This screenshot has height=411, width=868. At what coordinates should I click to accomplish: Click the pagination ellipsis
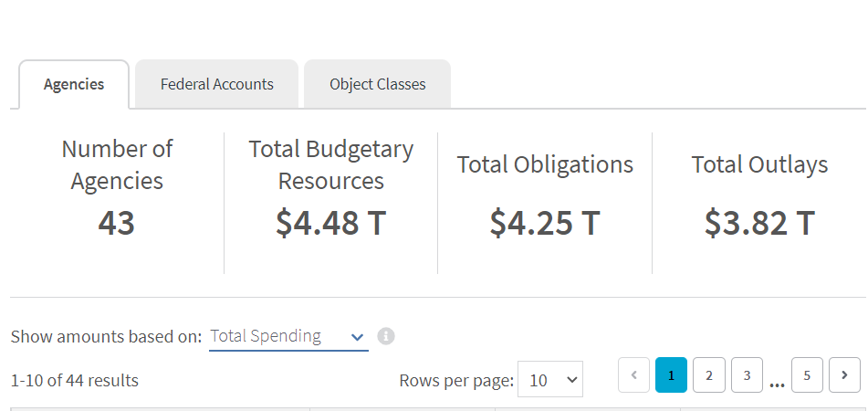778,383
